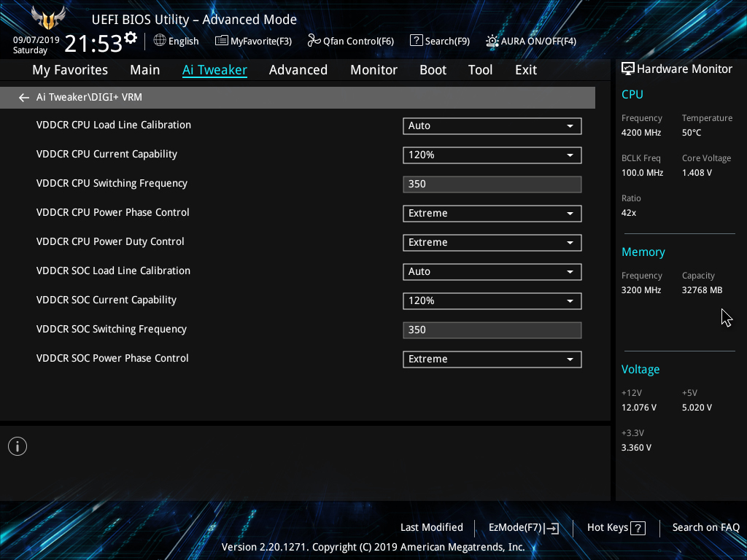Click the MyFavorite(F3) label
The image size is (747, 560).
point(261,42)
